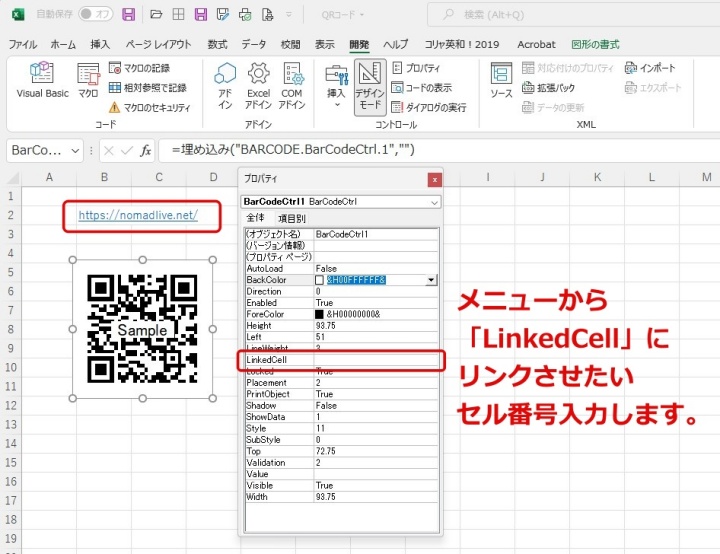
Task: Open the https://nomadlive.net/ hyperlink
Action: [x=138, y=215]
